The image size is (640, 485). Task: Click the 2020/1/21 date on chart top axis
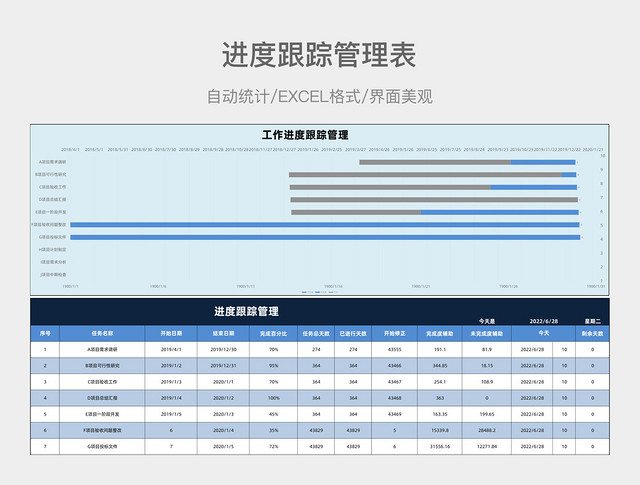pyautogui.click(x=593, y=150)
